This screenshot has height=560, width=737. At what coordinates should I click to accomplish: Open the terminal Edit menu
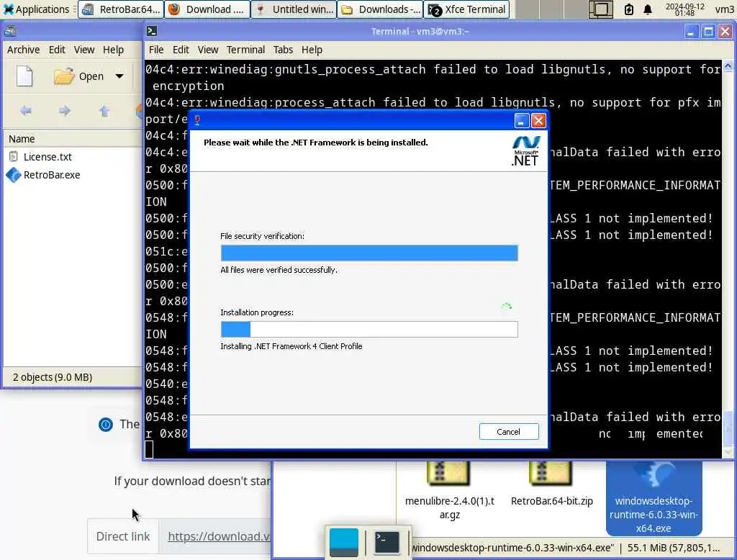(181, 50)
